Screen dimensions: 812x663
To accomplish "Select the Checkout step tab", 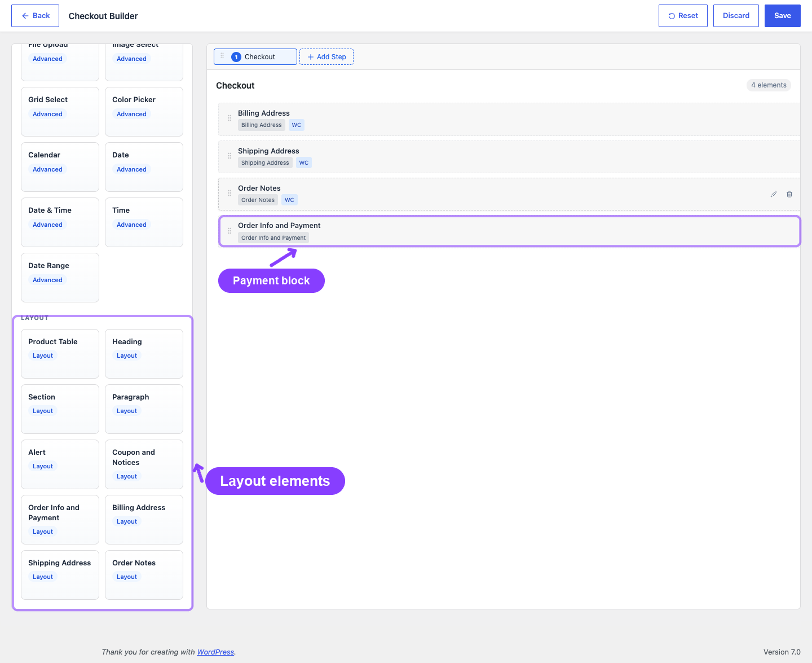I will 255,57.
